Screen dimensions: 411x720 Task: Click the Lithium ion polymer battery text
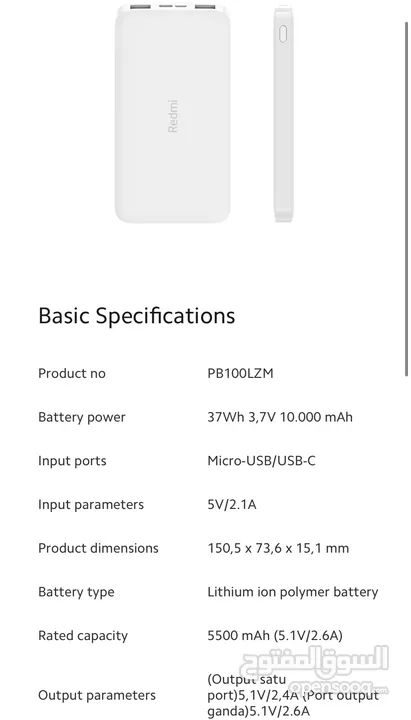pos(293,592)
